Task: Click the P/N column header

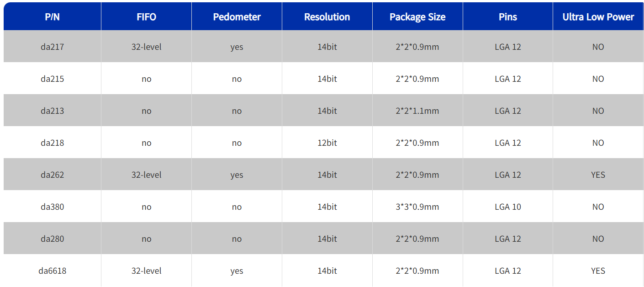Action: coord(52,17)
